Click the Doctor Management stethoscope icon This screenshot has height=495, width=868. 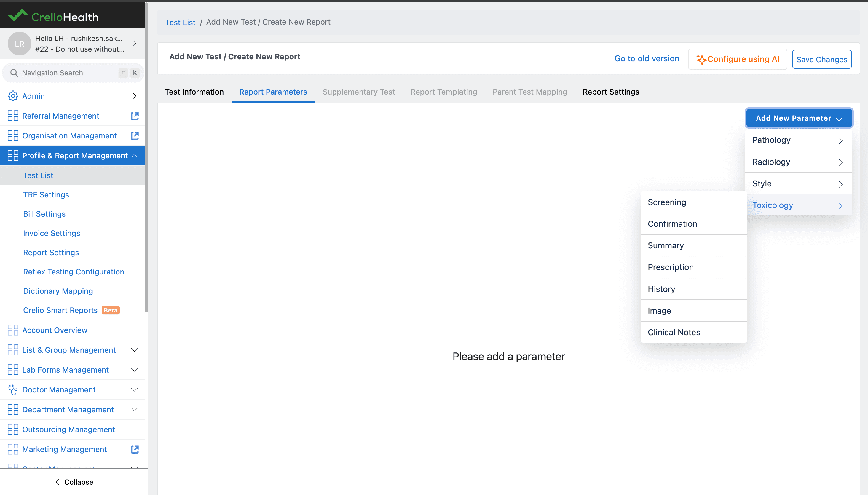tap(13, 389)
